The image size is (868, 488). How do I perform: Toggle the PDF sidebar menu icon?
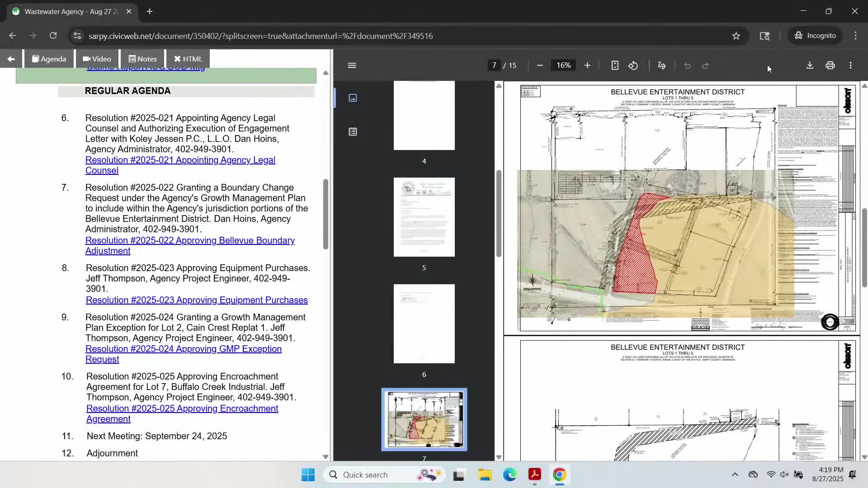point(352,66)
